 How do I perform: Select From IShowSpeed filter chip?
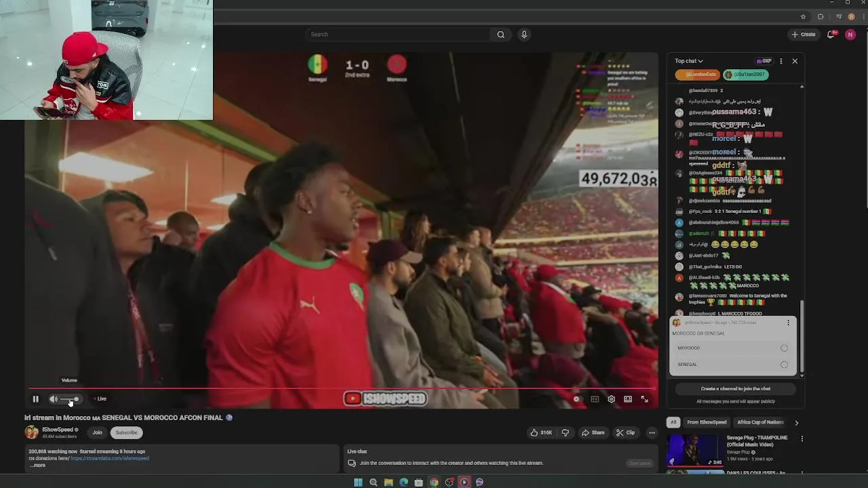pyautogui.click(x=707, y=422)
